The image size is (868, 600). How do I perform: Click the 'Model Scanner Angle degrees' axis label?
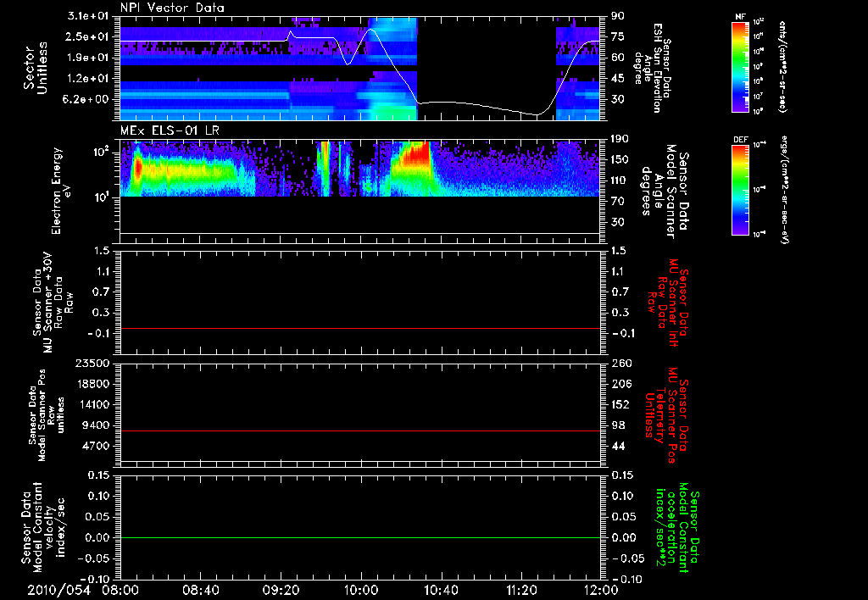pyautogui.click(x=665, y=192)
